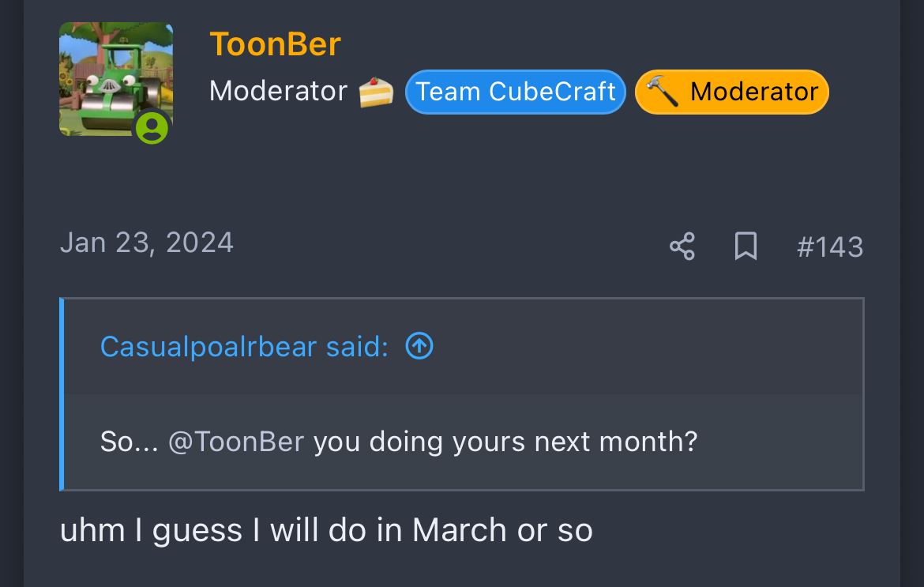Click the quoted text 'you doing yours next month?'
The image size is (924, 587).
click(x=505, y=442)
